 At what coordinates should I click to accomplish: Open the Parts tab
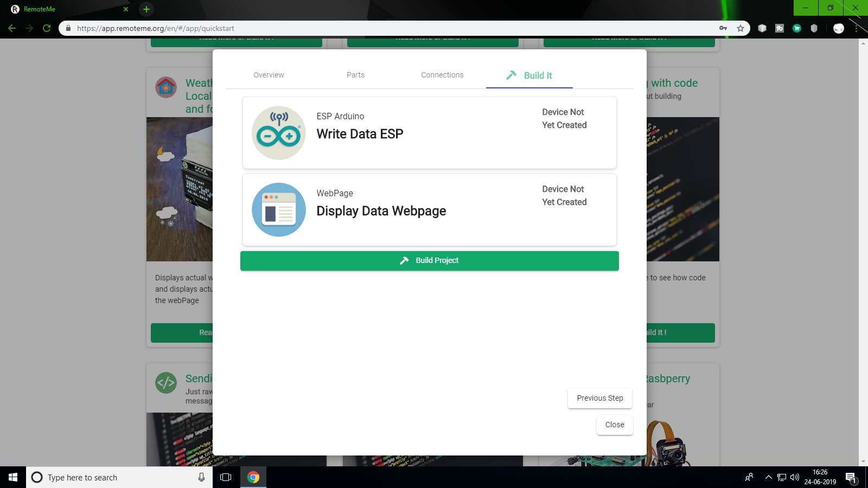[x=355, y=75]
